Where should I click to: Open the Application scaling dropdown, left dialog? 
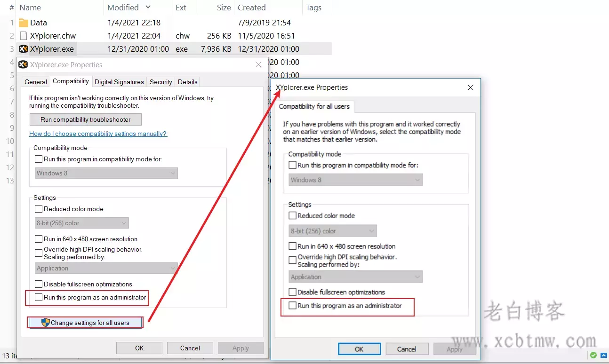click(x=106, y=268)
